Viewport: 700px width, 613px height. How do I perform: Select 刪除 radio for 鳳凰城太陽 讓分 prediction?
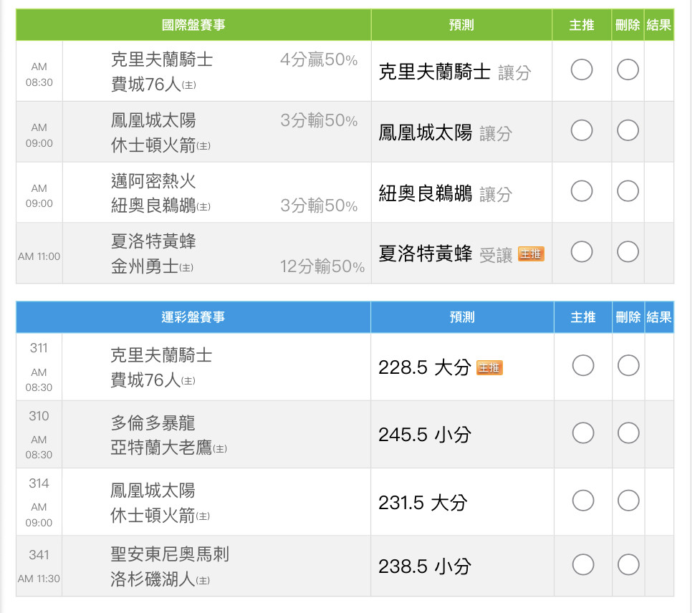coord(628,131)
